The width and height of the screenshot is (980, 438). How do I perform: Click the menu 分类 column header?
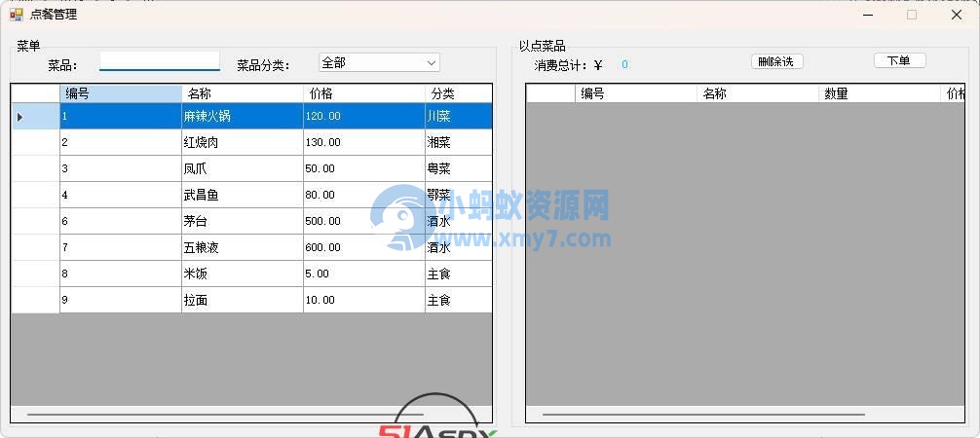pos(459,93)
